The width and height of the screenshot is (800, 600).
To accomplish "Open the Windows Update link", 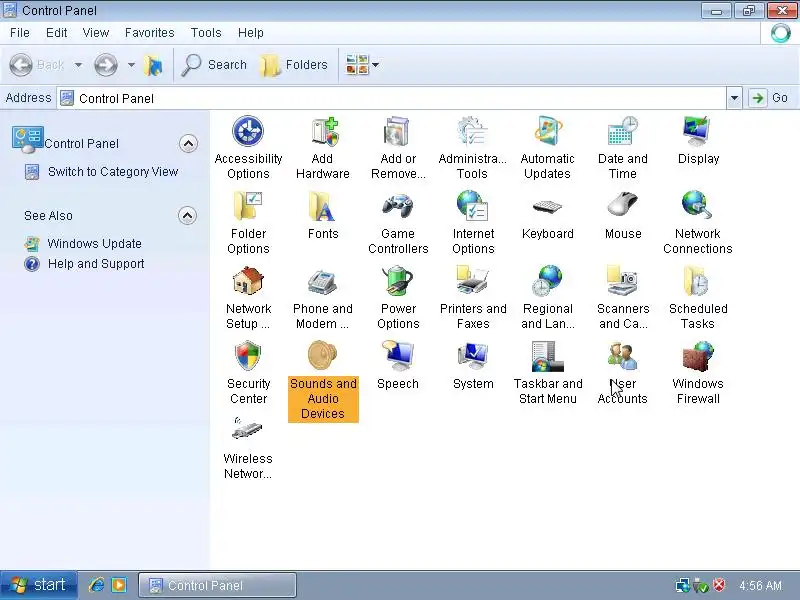I will click(x=94, y=244).
